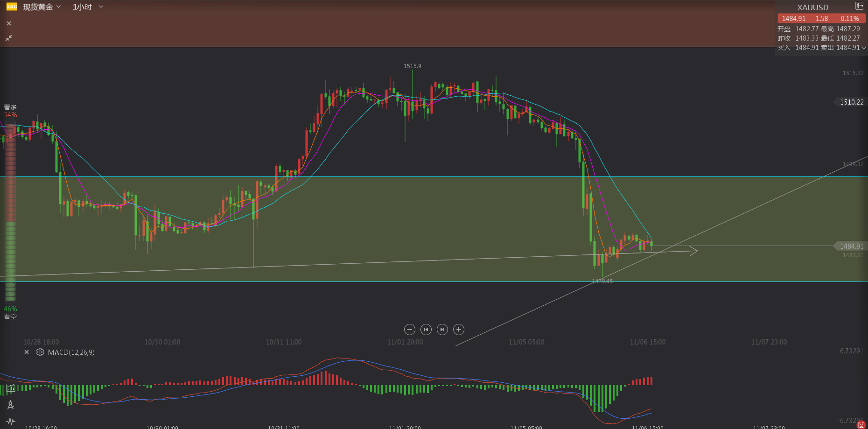Click the yellow XAU symbol badge
868x429 pixels.
tap(12, 7)
